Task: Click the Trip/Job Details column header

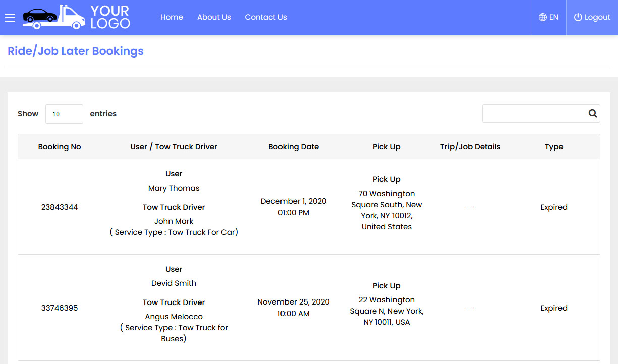Action: [x=470, y=147]
